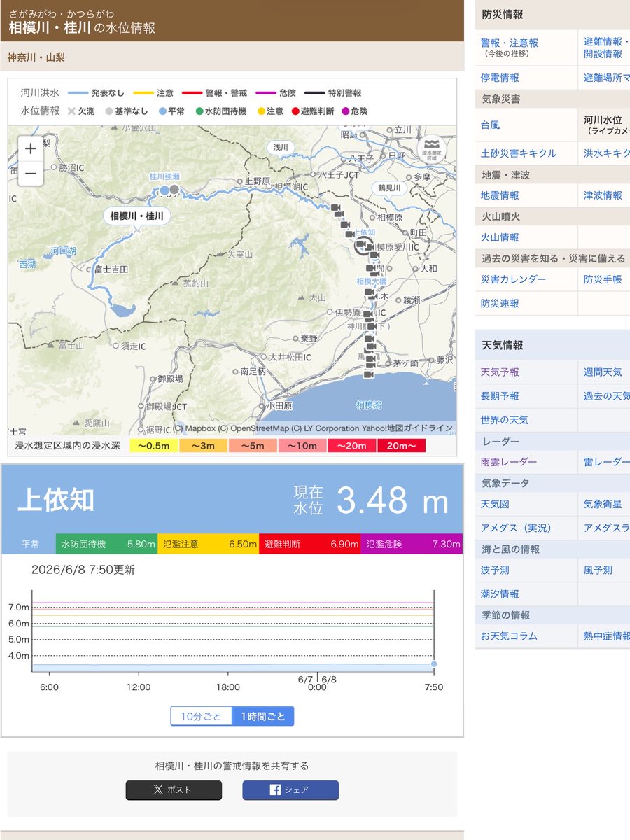Open the live camera nearest 相模湖IC
Image resolution: width=630 pixels, height=840 pixels.
(x=336, y=209)
